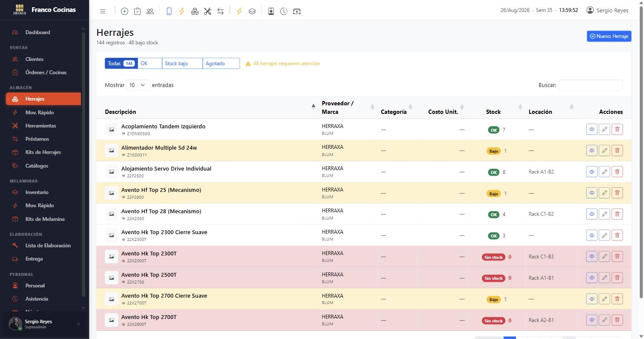Click the Asistencia clock icon in the sidebar
644x339 pixels.
point(15,299)
